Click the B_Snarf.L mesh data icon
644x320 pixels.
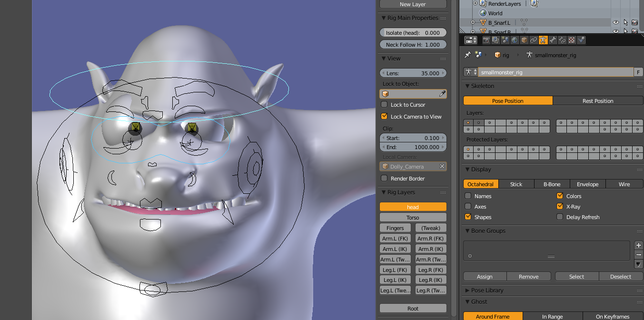[x=524, y=22]
